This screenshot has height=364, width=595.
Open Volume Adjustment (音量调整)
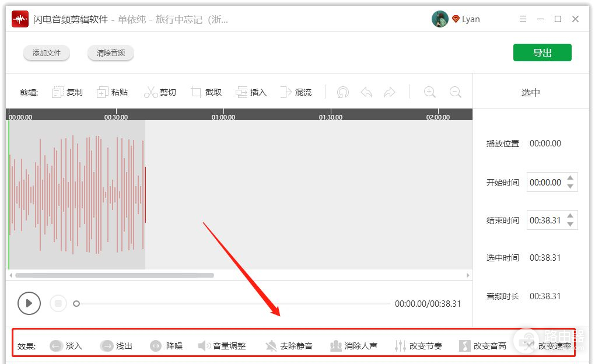[222, 346]
